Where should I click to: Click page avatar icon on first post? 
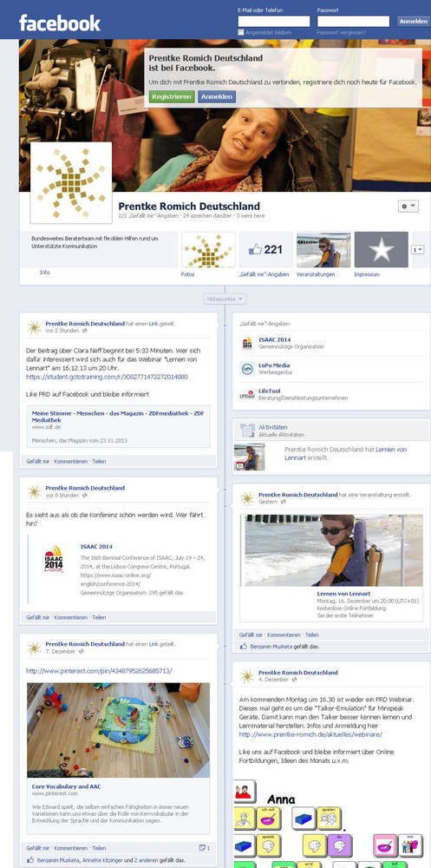coord(35,328)
